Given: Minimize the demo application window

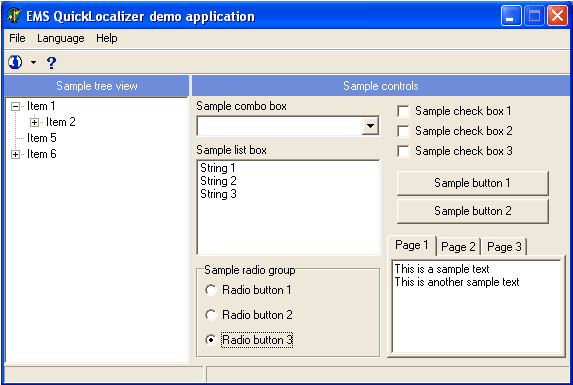Looking at the screenshot, I should (511, 16).
